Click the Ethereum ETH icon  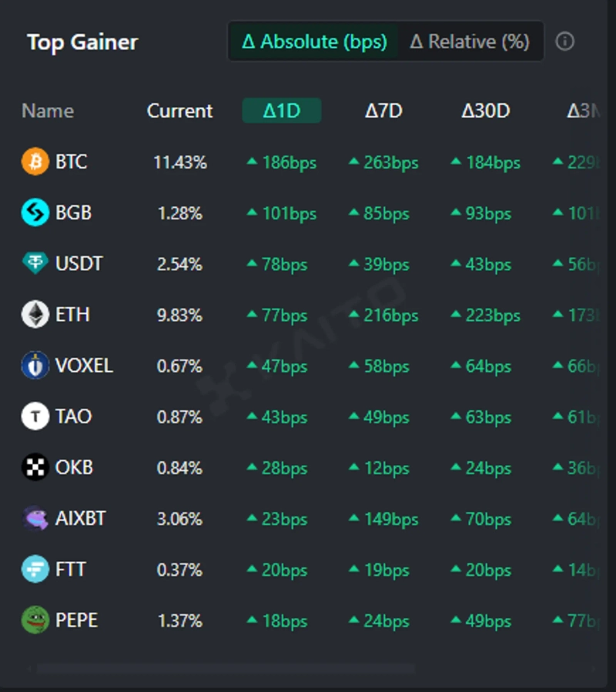[35, 315]
